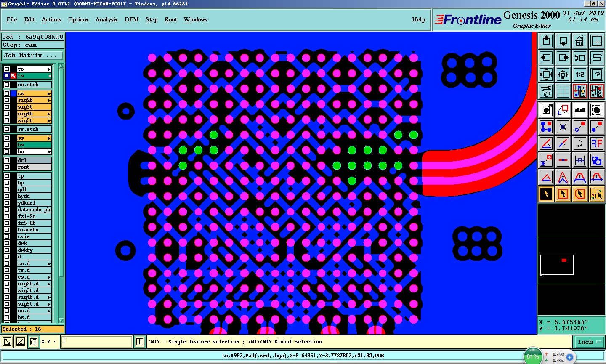
Task: Click the grid snap icon beside X Y
Action: coord(34,342)
